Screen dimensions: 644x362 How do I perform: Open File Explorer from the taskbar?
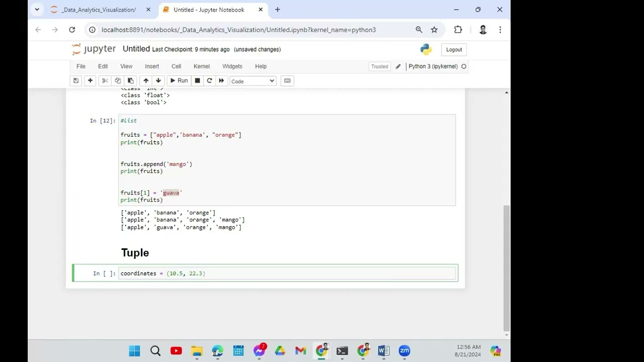(197, 351)
